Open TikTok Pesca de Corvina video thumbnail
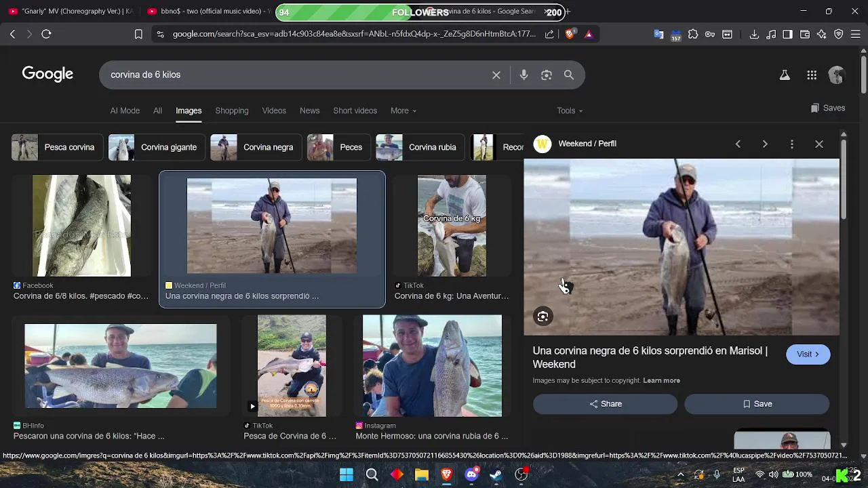The height and width of the screenshot is (488, 868). click(x=292, y=366)
